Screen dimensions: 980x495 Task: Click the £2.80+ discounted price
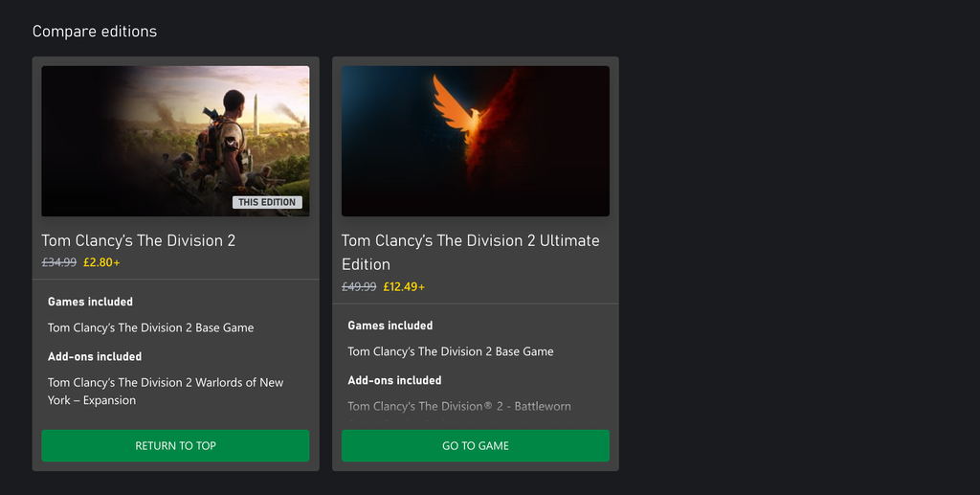(x=101, y=262)
